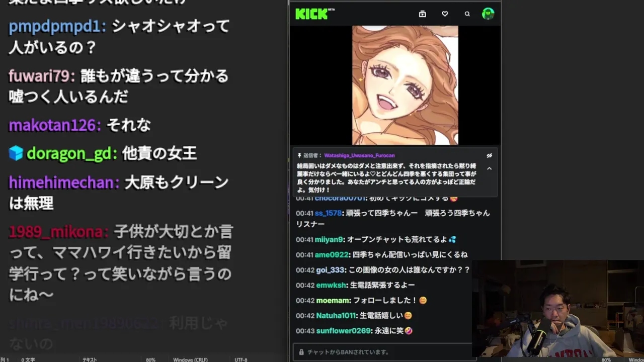644x362 pixels.
Task: Click the '80%' zoom entry left of 'Windows (CRLF)'
Action: (150, 359)
